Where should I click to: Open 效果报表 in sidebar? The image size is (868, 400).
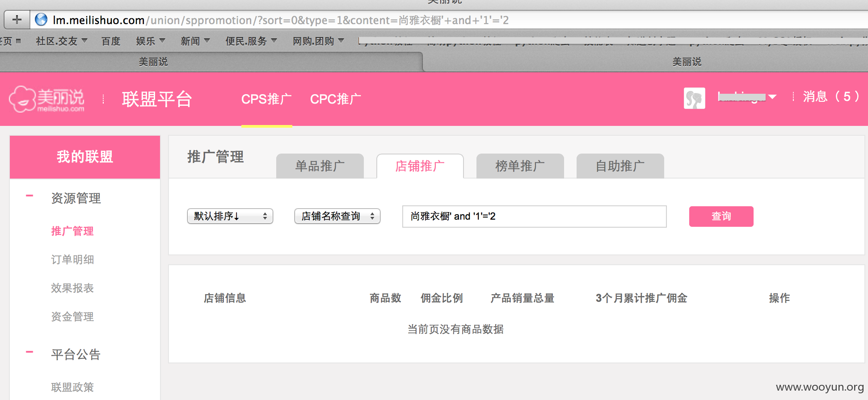[x=72, y=288]
